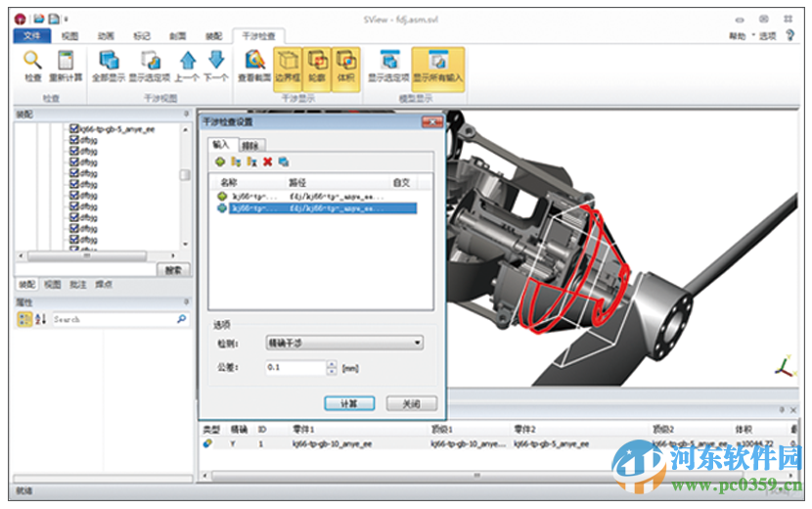The height and width of the screenshot is (509, 812).
Task: Click the 公差 spinner down arrow
Action: coord(332,372)
